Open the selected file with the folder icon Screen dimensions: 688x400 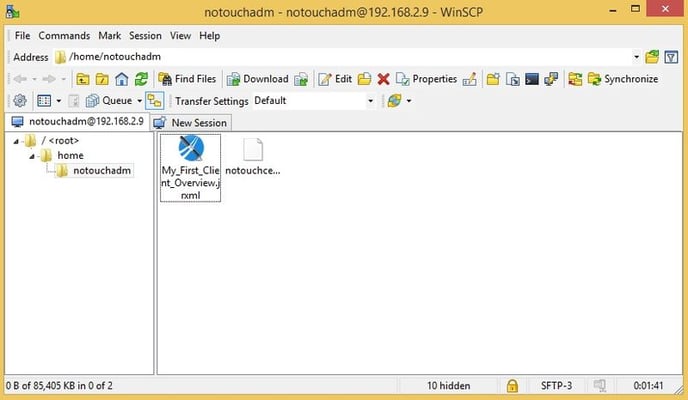tap(364, 79)
